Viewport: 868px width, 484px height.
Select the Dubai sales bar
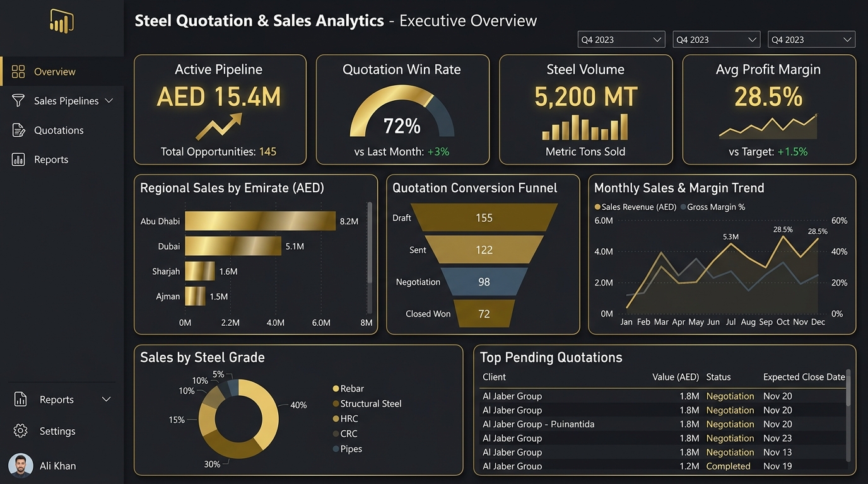[233, 246]
